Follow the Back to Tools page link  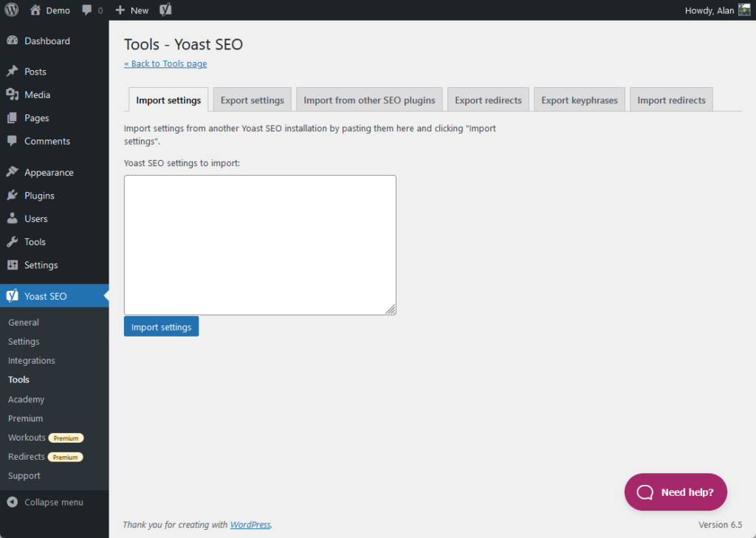(165, 63)
